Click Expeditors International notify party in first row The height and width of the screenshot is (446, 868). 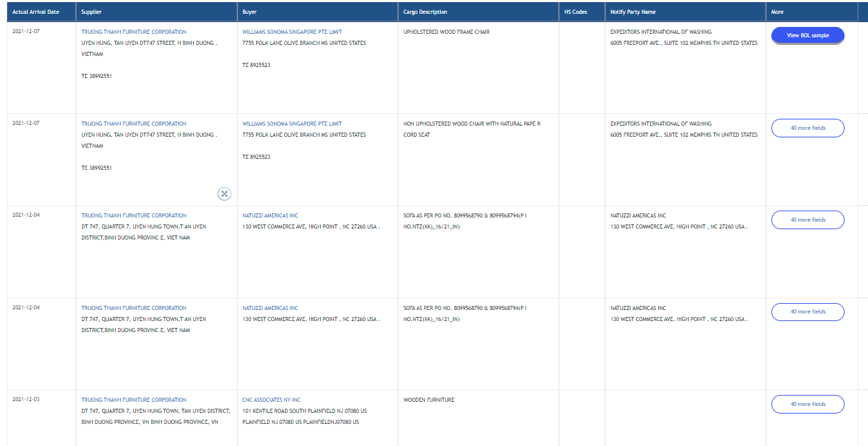[x=660, y=32]
